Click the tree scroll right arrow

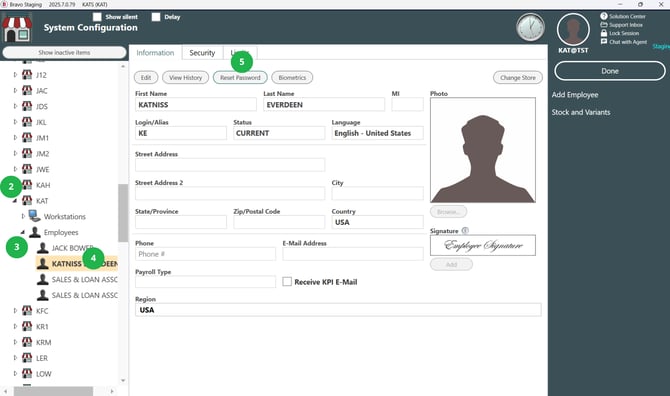tap(112, 391)
